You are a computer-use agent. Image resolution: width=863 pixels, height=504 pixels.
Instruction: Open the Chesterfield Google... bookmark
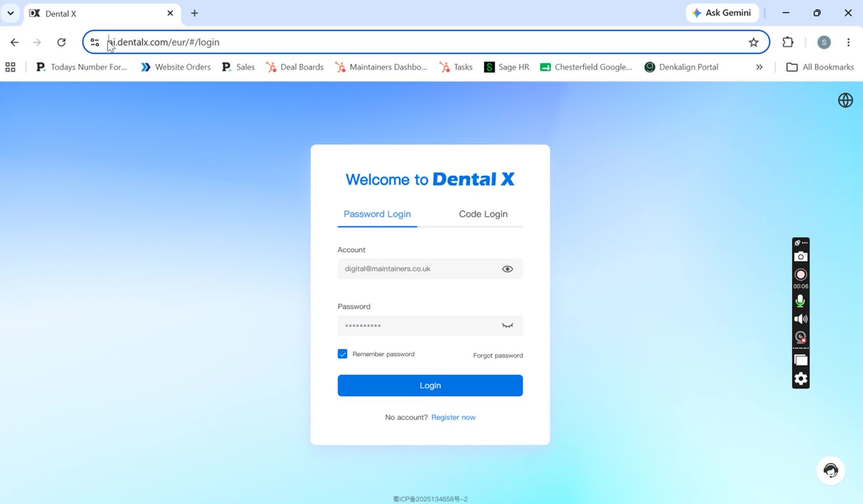[x=586, y=67]
